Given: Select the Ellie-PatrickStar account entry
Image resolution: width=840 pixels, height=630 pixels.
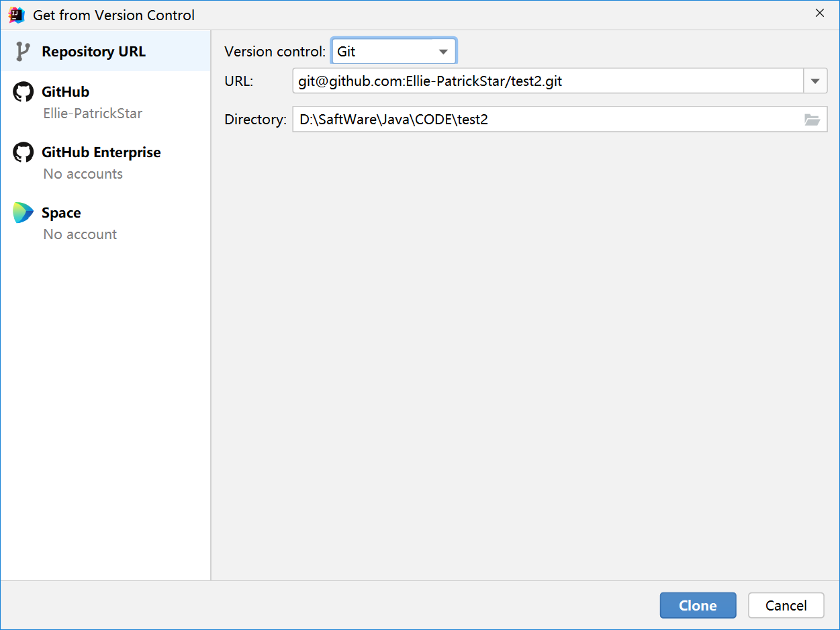Looking at the screenshot, I should pos(93,113).
